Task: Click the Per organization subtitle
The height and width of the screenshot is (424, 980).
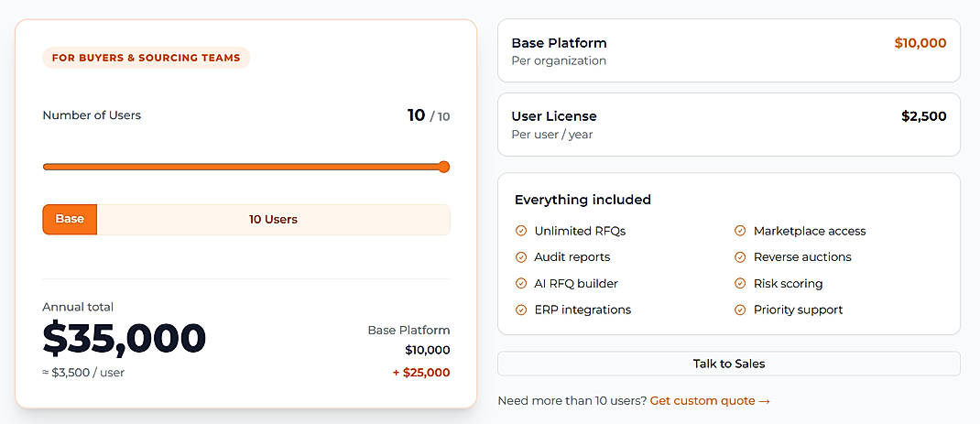Action: (559, 60)
